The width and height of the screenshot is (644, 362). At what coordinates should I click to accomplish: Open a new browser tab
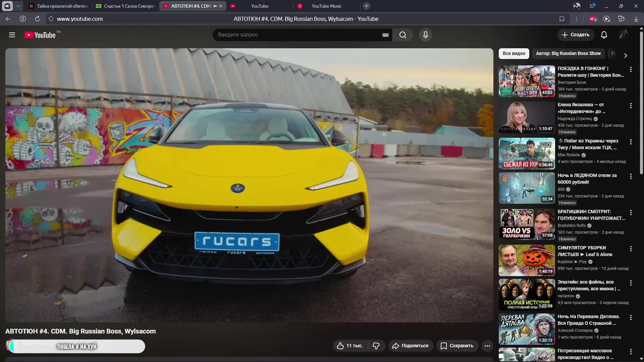click(366, 6)
